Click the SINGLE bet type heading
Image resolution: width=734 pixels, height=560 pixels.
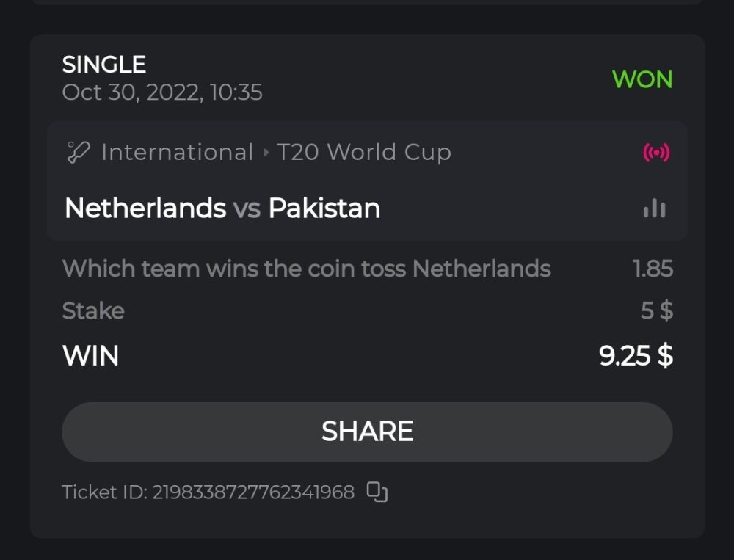tap(104, 65)
